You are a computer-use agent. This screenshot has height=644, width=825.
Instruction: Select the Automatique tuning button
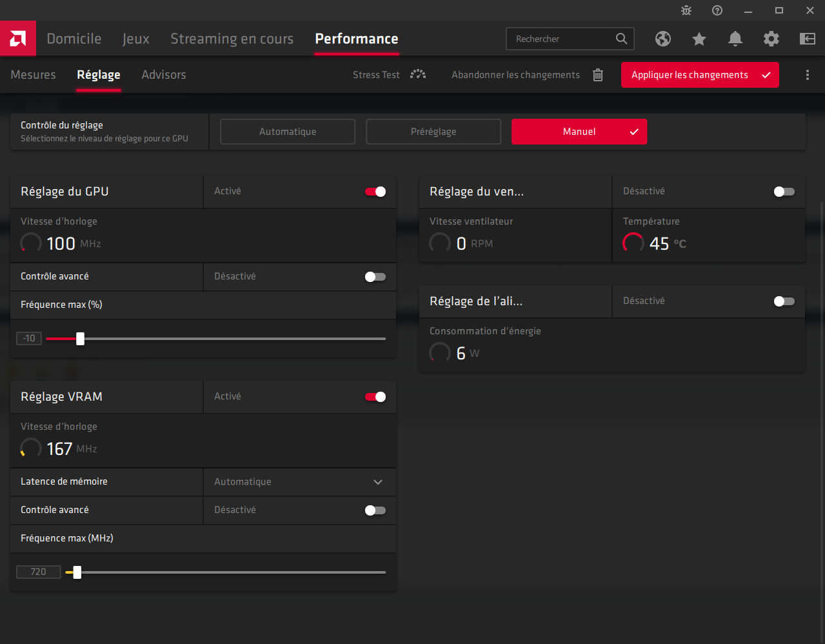tap(288, 132)
